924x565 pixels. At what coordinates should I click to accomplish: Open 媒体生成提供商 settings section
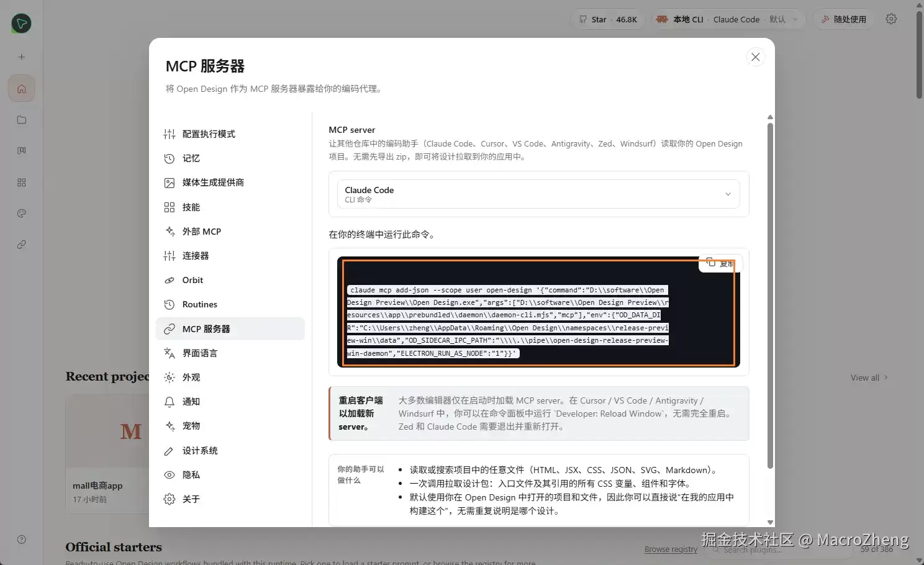pyautogui.click(x=230, y=183)
